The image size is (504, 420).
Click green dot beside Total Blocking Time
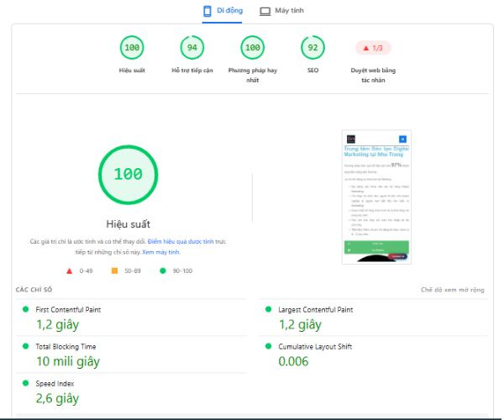[25, 346]
